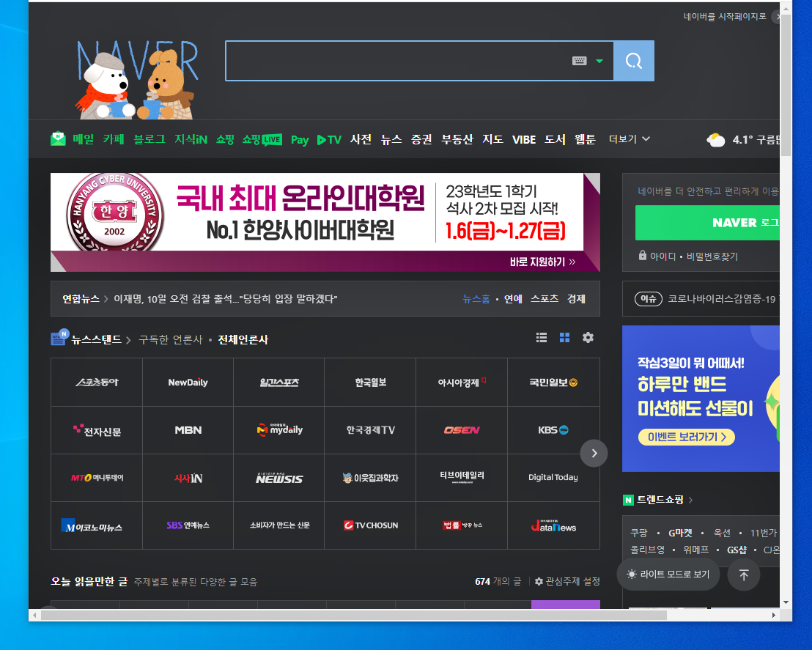Click 이벤트 보러가기 on Band ad
The image size is (812, 650).
pos(687,437)
